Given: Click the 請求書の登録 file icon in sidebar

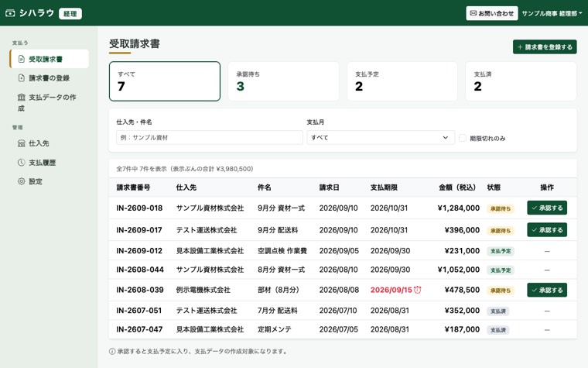Looking at the screenshot, I should coord(22,77).
